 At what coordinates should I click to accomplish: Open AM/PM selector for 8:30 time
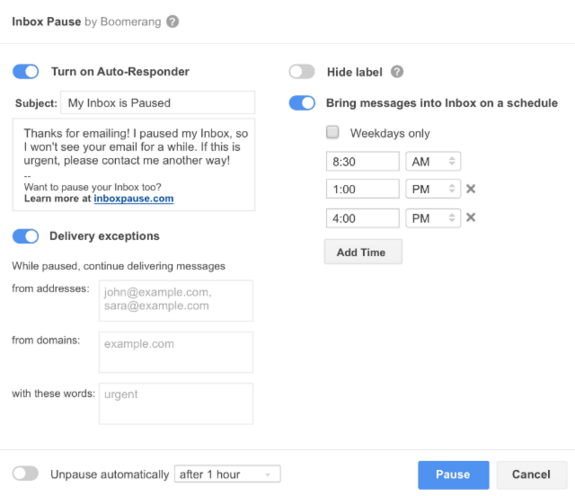[x=433, y=161]
